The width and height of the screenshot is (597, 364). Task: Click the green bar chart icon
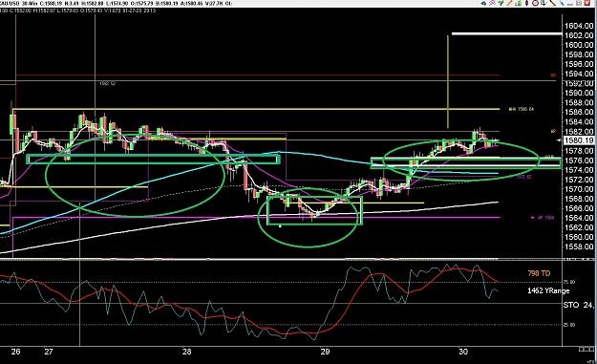tap(518, 3)
